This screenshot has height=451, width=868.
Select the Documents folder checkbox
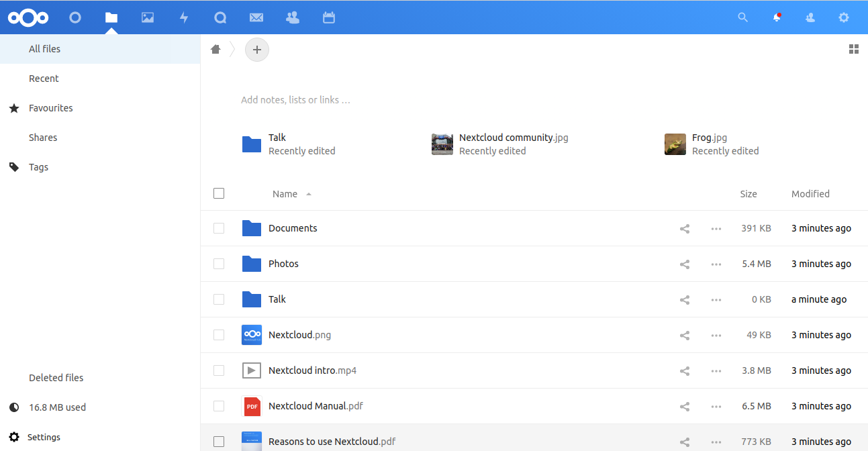pyautogui.click(x=219, y=228)
